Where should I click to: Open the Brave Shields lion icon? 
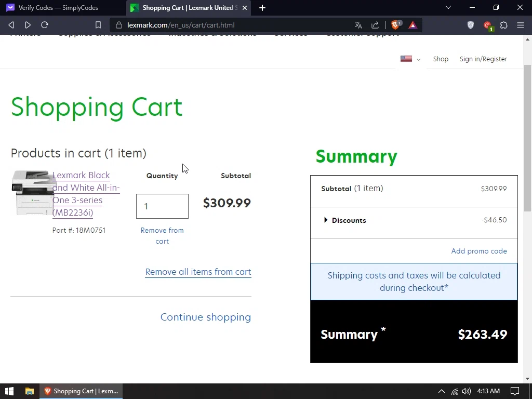pos(395,25)
